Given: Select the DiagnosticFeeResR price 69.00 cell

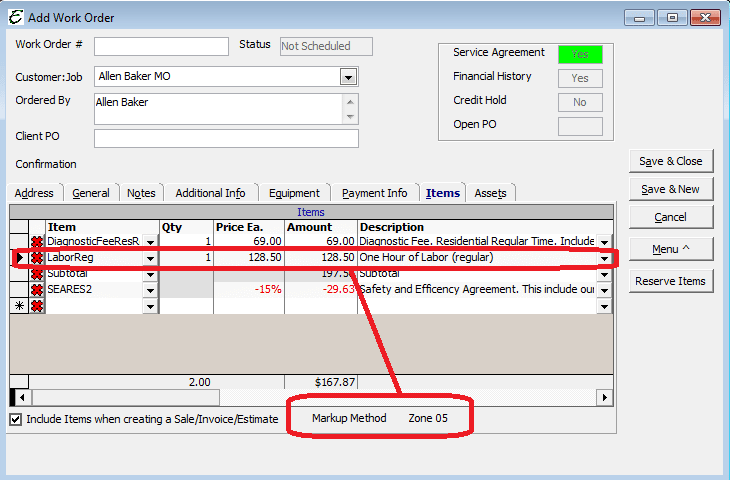Looking at the screenshot, I should (249, 241).
